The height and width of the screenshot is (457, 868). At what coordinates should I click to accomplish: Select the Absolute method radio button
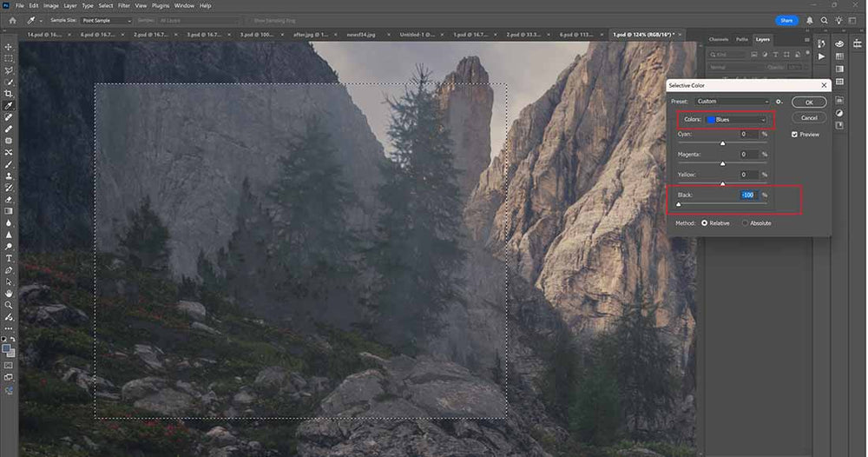(x=745, y=223)
